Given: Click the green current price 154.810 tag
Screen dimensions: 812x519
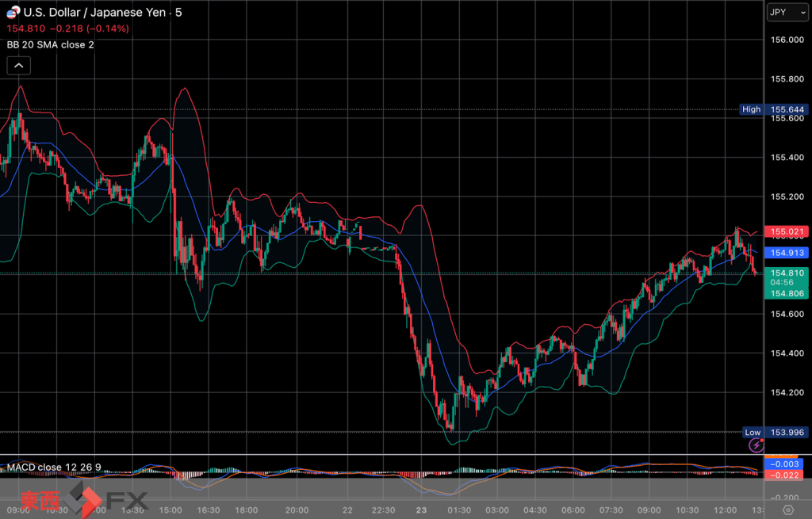Looking at the screenshot, I should point(785,283).
